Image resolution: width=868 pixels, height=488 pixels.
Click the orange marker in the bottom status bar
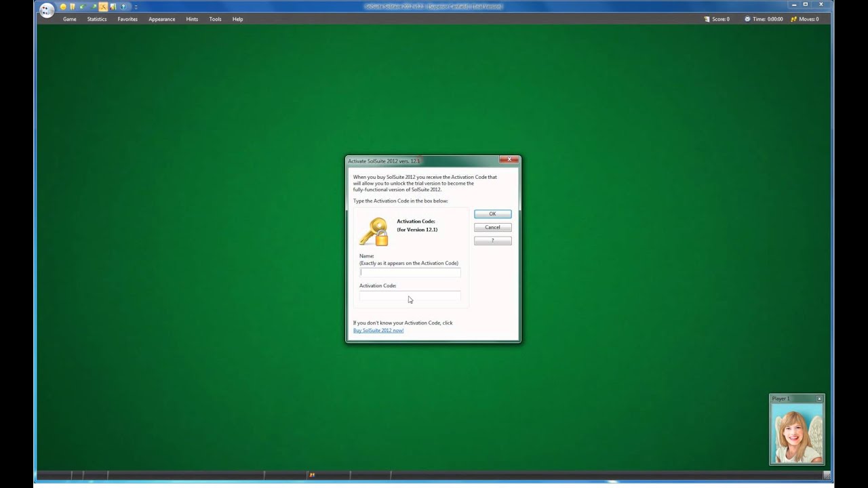312,475
